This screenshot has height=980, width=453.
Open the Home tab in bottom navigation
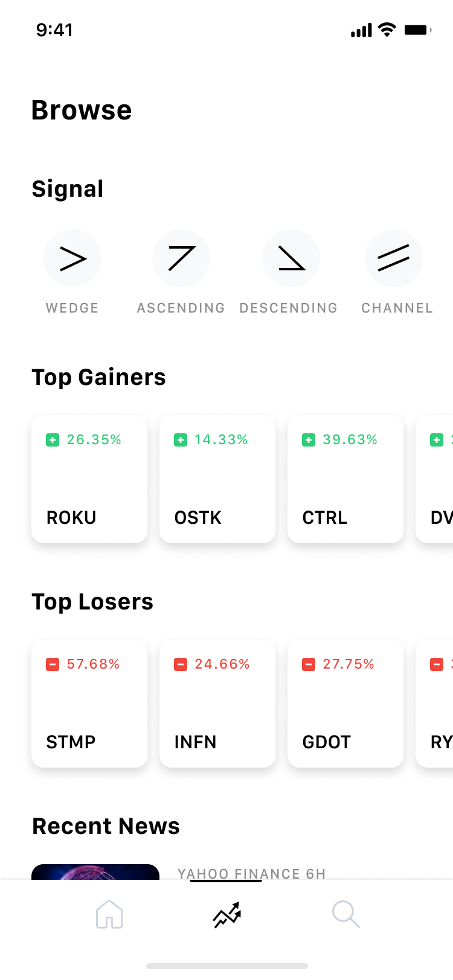(x=109, y=914)
